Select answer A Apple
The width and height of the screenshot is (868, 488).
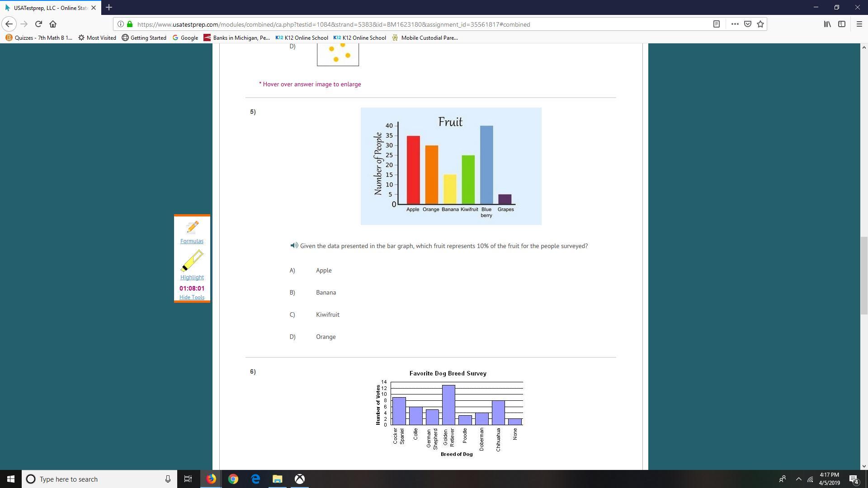coord(324,271)
